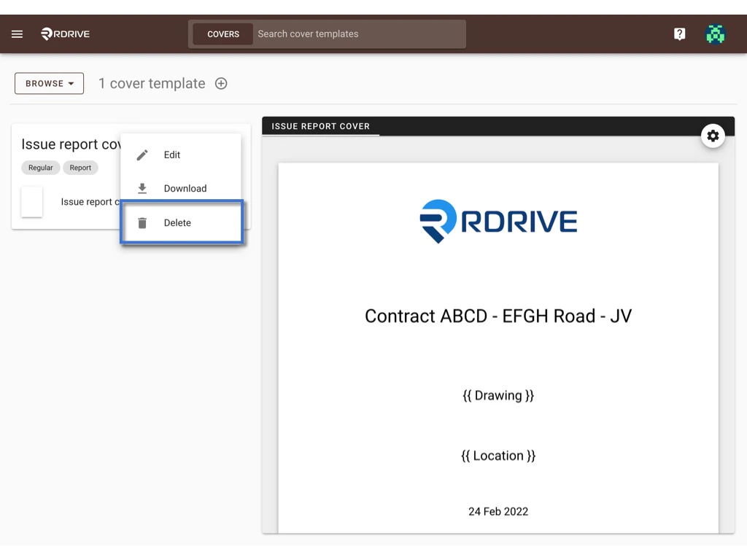
Task: Focus the Search cover templates field
Action: 360,34
